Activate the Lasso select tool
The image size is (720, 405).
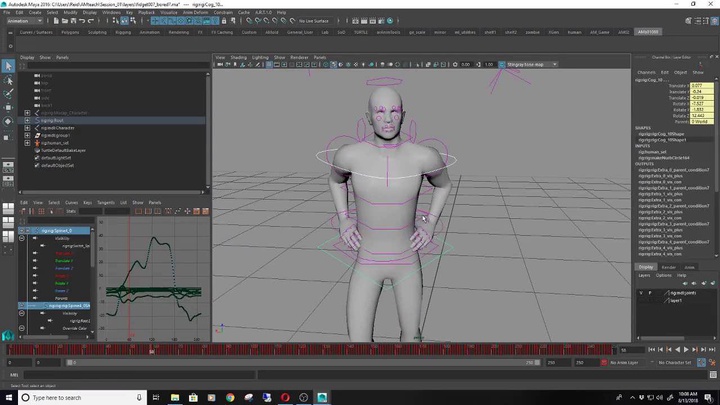point(8,80)
